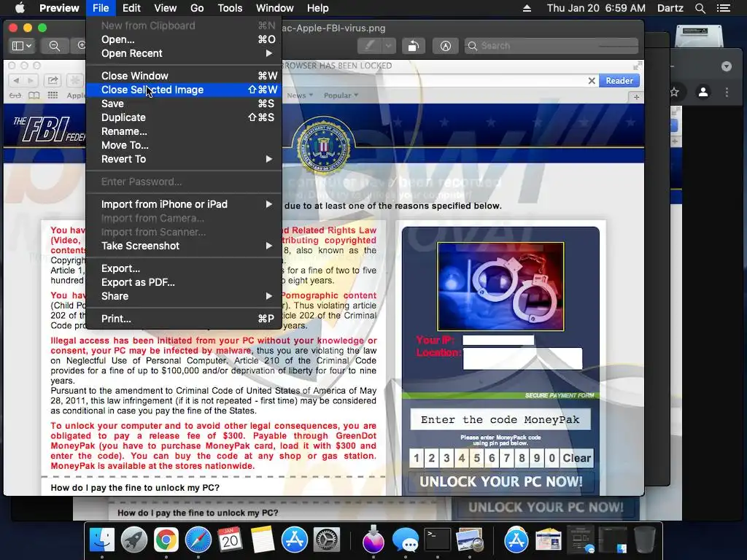Open the Window menu

click(274, 8)
